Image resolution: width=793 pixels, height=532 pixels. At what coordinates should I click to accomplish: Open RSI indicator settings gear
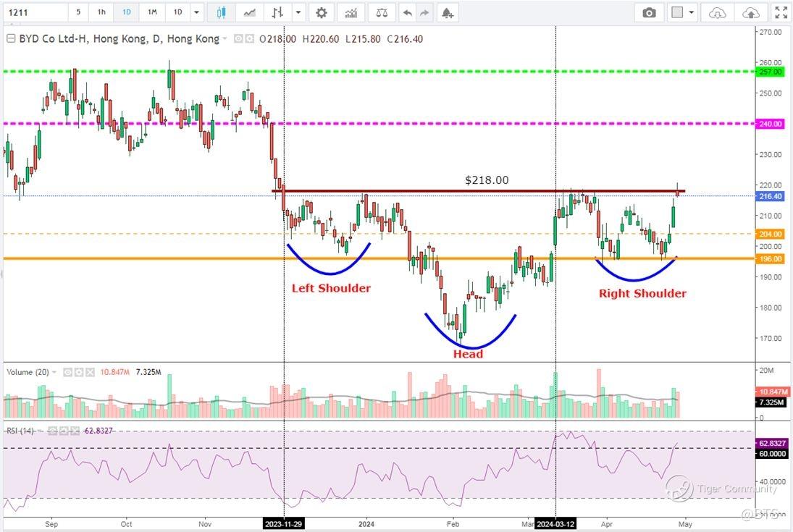[64, 431]
